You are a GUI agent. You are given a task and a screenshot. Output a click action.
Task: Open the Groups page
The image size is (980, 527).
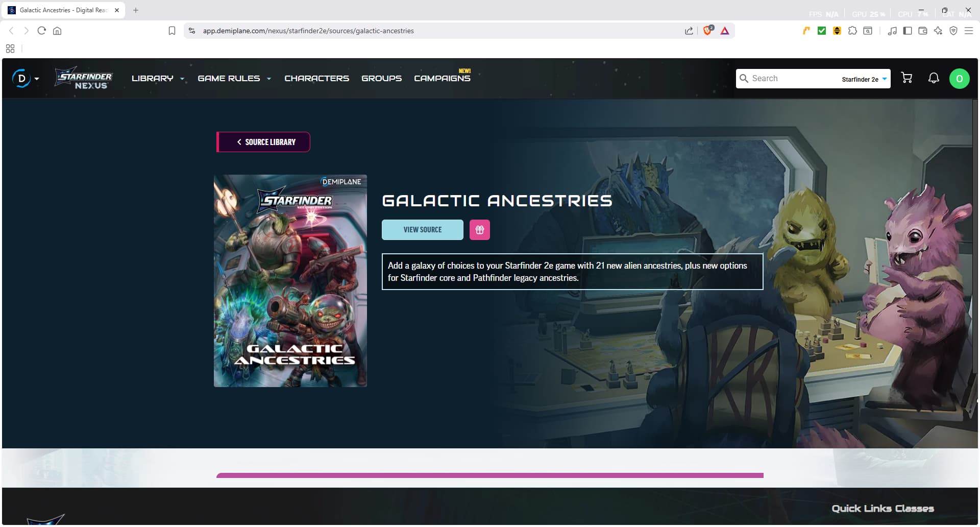[x=381, y=79]
